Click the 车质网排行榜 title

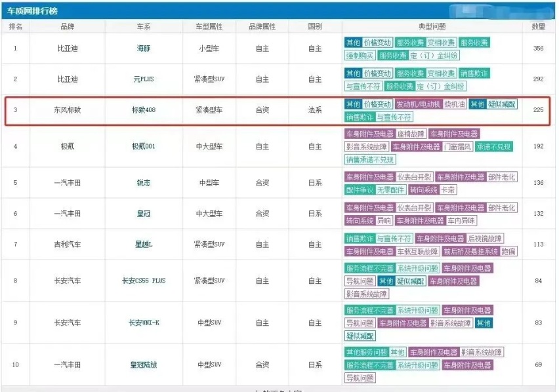click(32, 11)
